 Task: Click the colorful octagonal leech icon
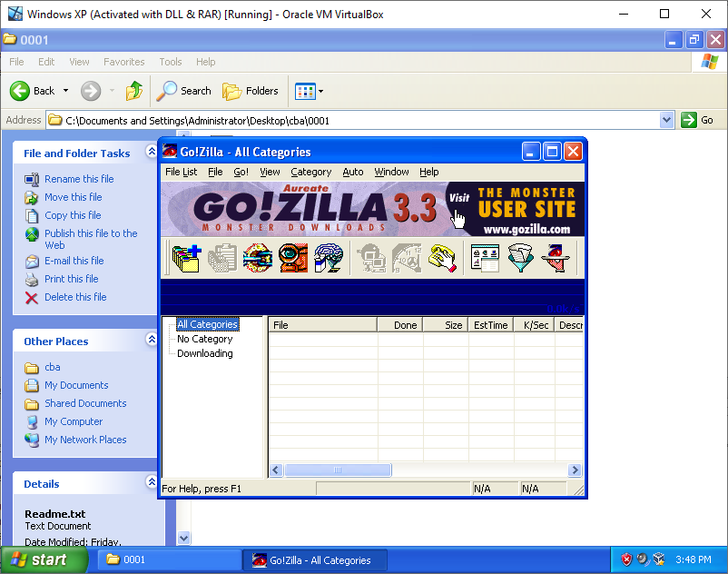click(258, 258)
